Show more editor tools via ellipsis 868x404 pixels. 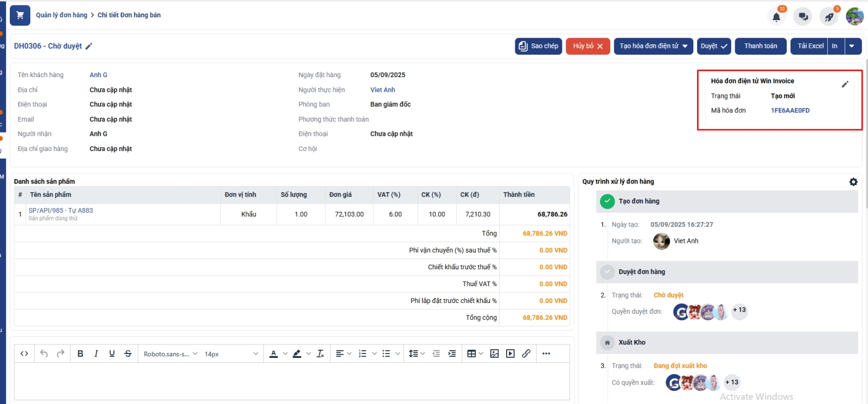point(546,353)
